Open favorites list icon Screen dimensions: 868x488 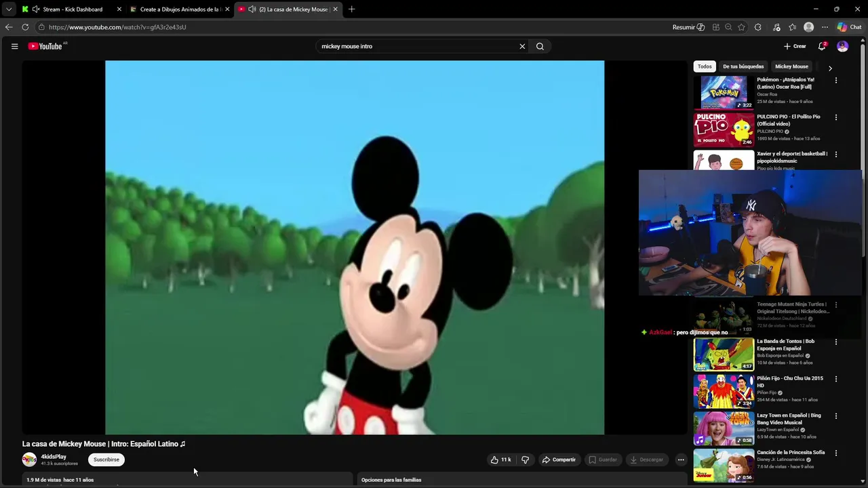pos(792,27)
